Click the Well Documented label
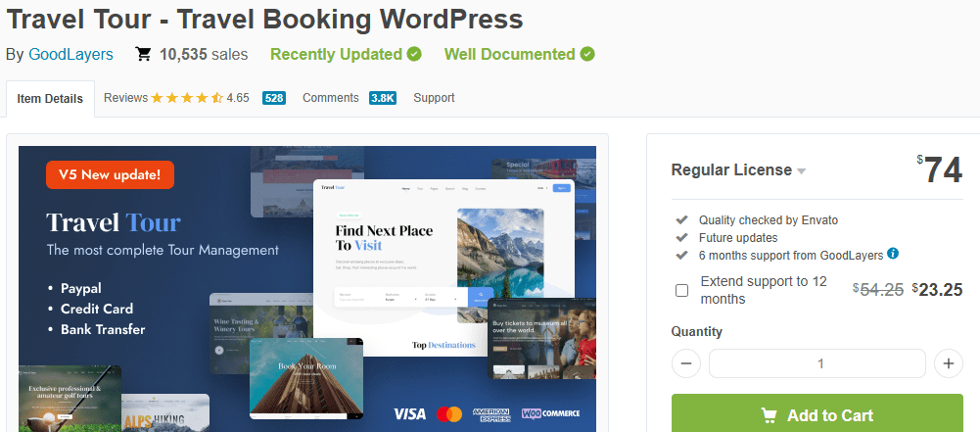Screen dimensions: 980x432 (x=509, y=55)
